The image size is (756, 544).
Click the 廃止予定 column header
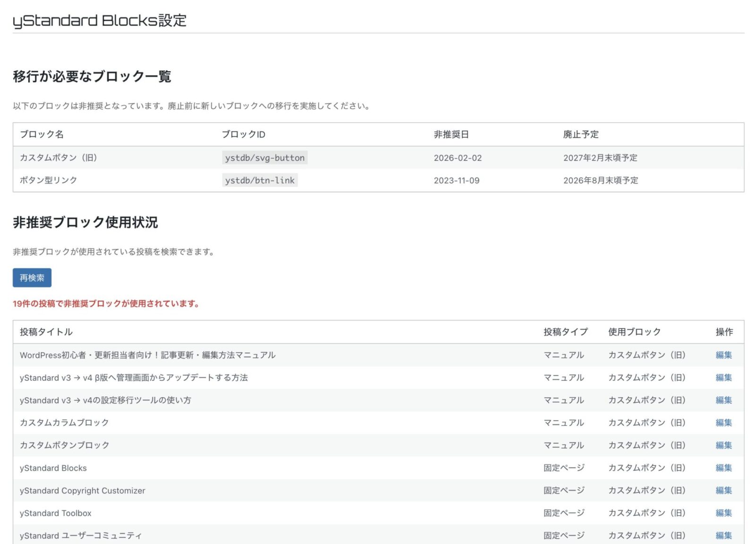click(x=580, y=135)
